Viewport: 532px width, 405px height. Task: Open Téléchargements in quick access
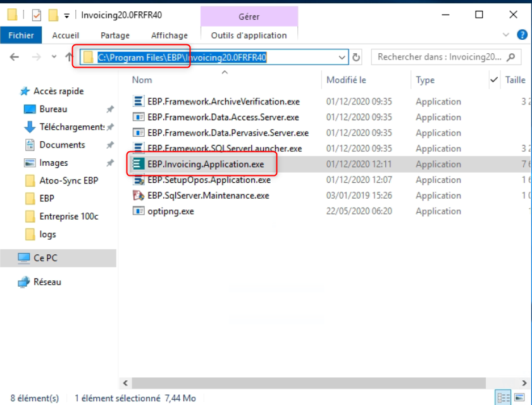click(x=71, y=127)
